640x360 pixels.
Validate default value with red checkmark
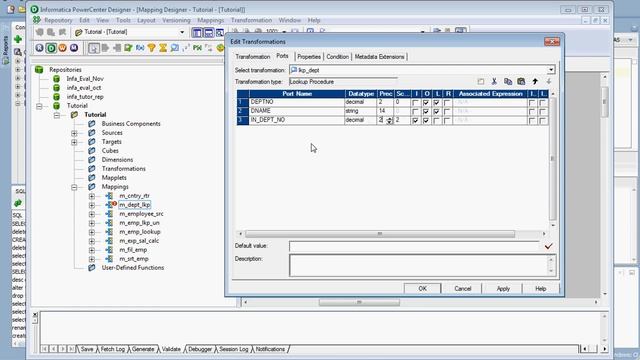tap(548, 246)
